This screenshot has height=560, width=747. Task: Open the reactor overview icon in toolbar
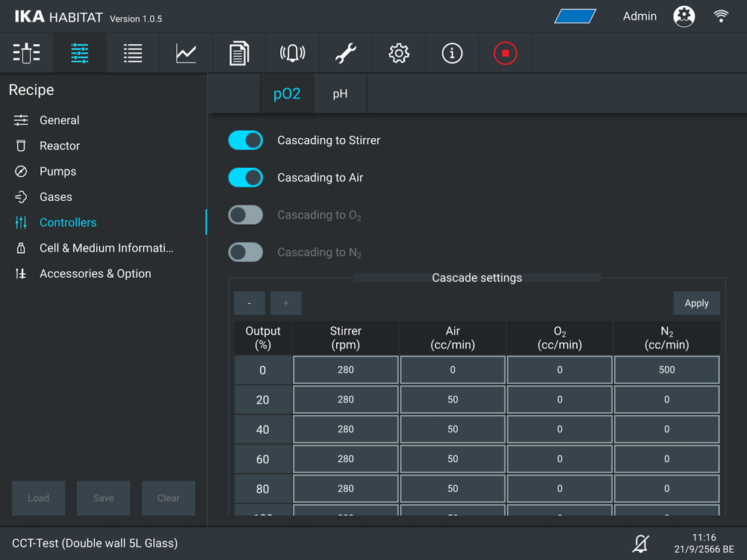[x=26, y=53]
